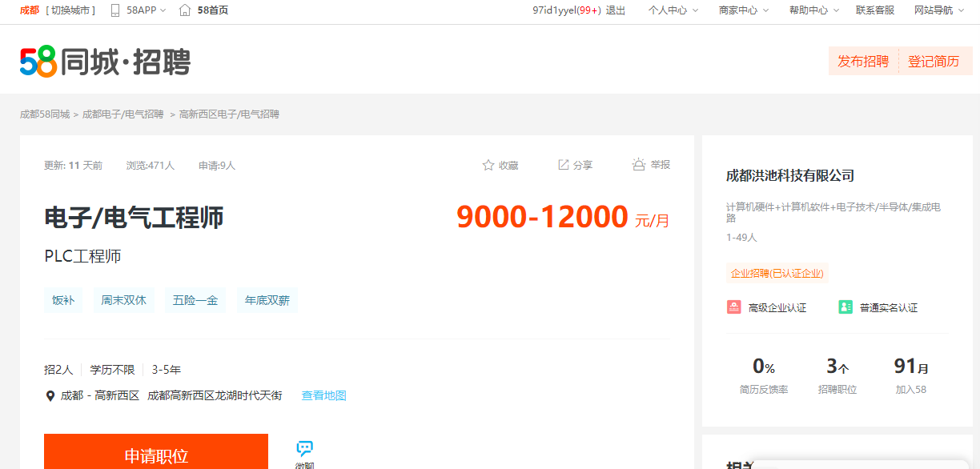The height and width of the screenshot is (469, 980).
Task: Click the 成都 city name in top-left
Action: [30, 10]
